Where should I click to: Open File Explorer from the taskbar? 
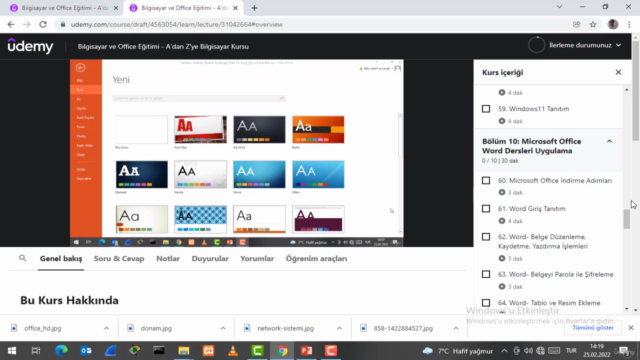184,351
